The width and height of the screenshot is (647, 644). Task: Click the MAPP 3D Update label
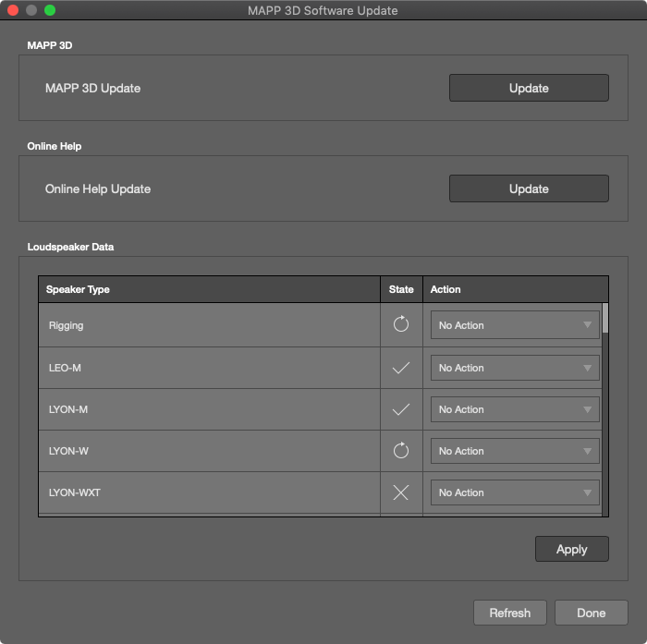[x=92, y=89]
